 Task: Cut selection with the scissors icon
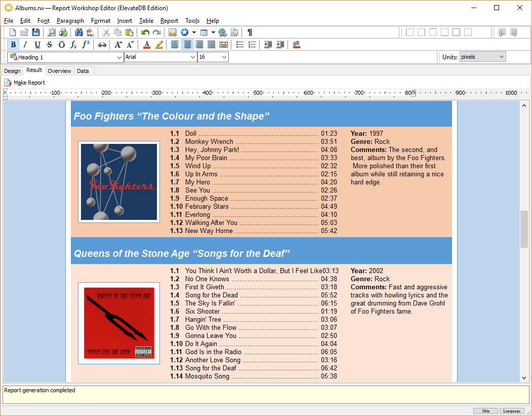click(x=106, y=32)
